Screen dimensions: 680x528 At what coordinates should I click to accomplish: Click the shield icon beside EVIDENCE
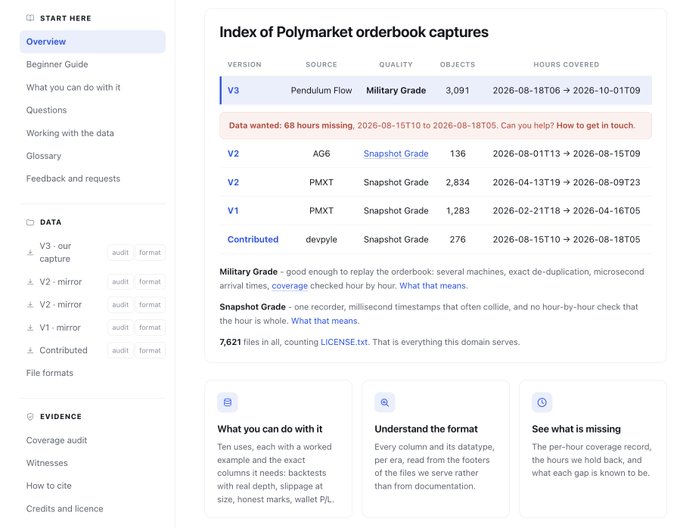point(30,416)
